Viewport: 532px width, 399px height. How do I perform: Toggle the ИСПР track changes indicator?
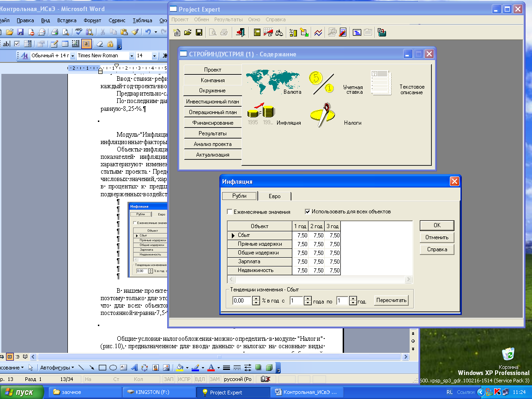184,379
